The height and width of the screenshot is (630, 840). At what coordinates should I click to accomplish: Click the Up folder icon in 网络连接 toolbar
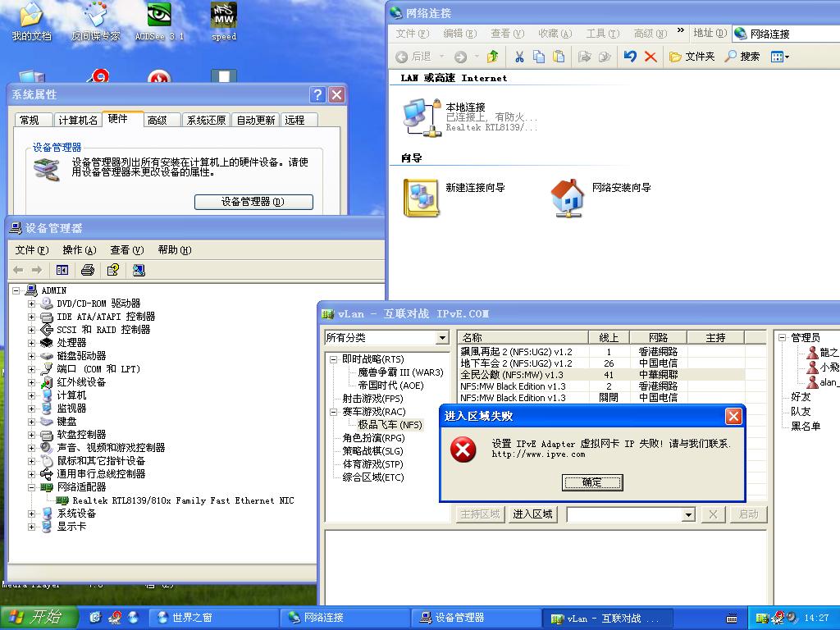pyautogui.click(x=492, y=57)
